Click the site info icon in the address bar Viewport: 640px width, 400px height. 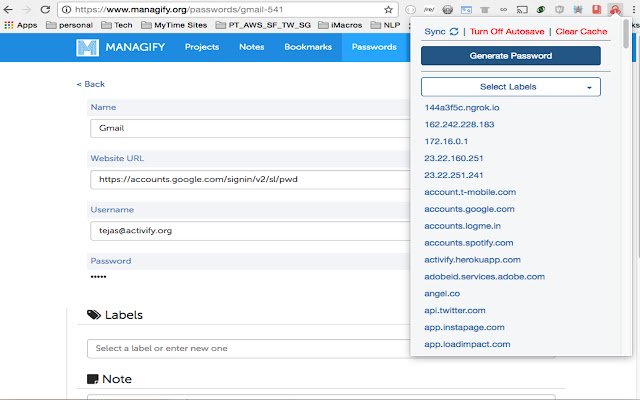(66, 9)
